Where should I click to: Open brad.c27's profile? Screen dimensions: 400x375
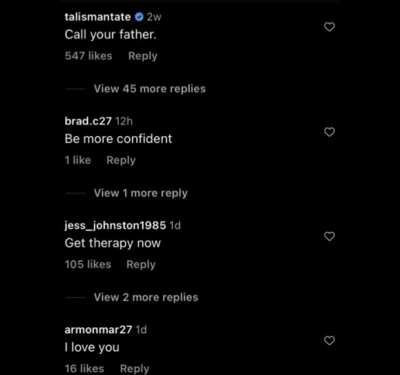(88, 121)
